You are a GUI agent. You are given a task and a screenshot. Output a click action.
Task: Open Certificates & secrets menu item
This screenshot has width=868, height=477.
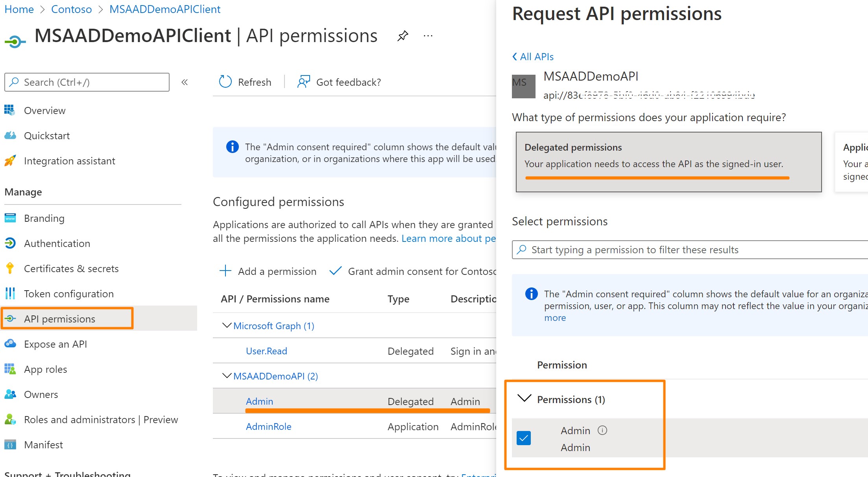71,269
